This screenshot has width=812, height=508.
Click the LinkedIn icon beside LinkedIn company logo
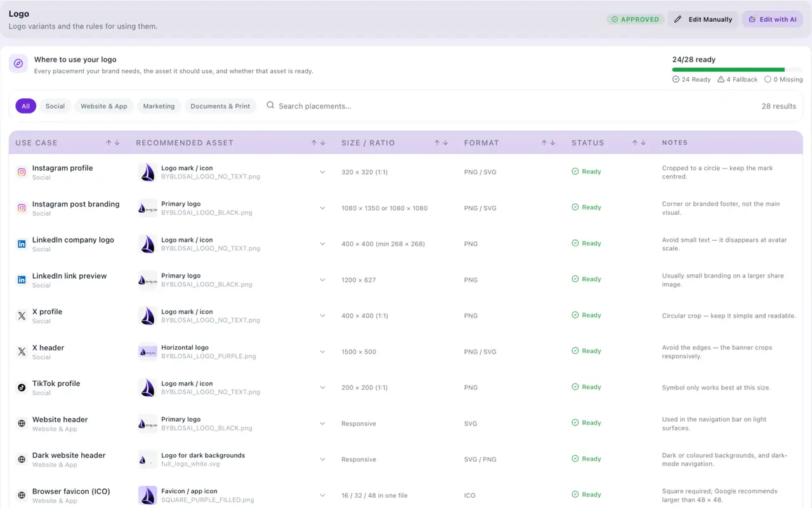pos(22,244)
